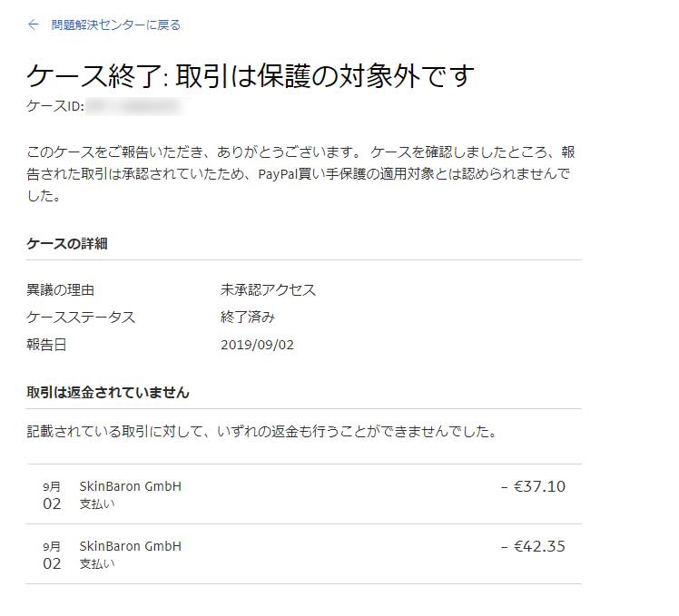Click the PayPal買い手保護 explanation paragraph
The image size is (679, 616).
[300, 173]
